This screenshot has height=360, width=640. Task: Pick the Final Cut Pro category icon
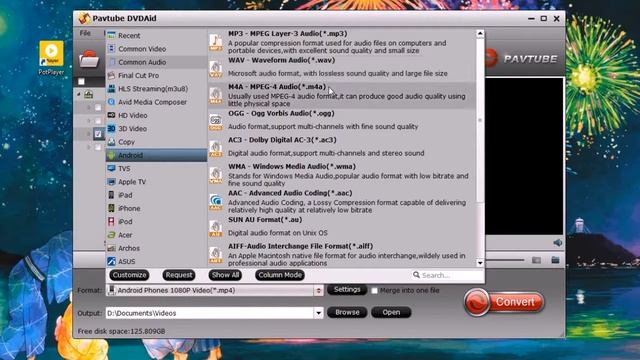click(x=111, y=75)
